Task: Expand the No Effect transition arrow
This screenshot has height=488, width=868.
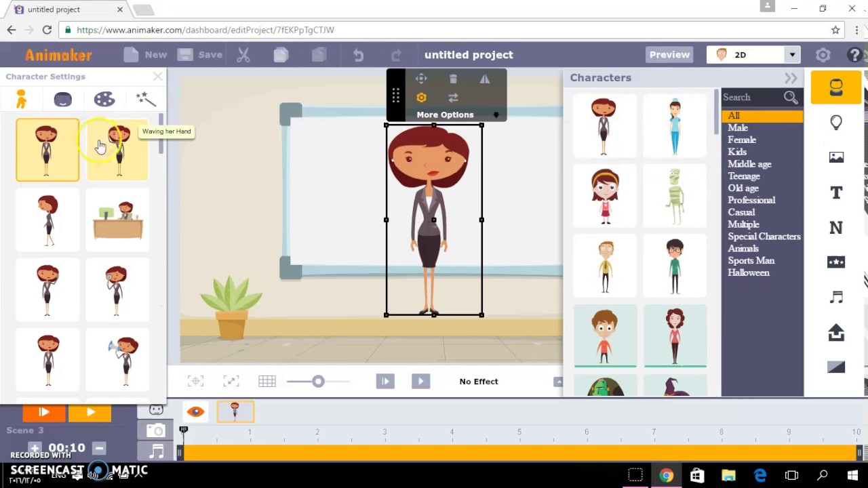Action: click(558, 382)
